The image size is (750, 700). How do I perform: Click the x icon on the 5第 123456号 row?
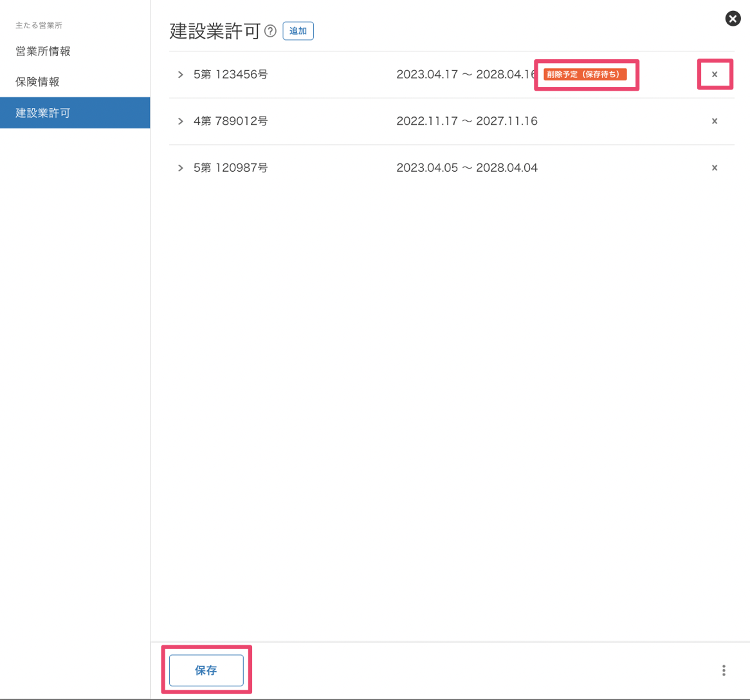[714, 75]
